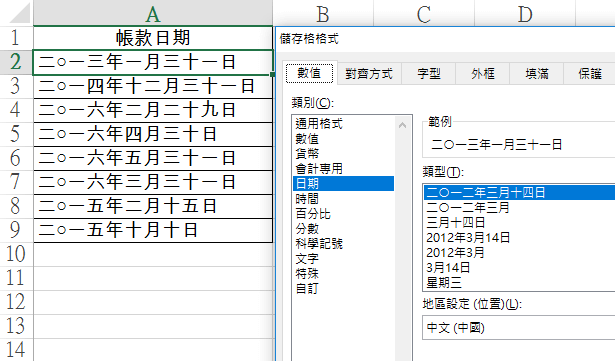This screenshot has height=361, width=615.
Task: Pick date type 星期三
Action: [x=519, y=283]
